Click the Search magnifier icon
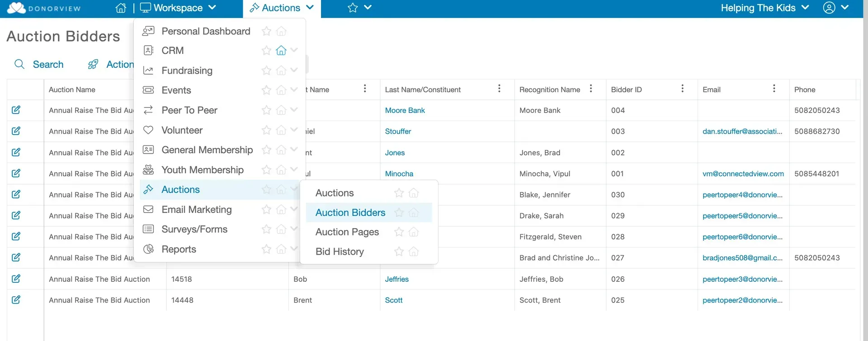 (19, 64)
